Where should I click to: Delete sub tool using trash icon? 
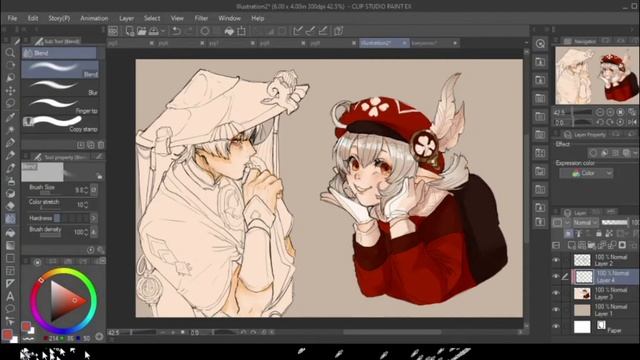pos(101,145)
